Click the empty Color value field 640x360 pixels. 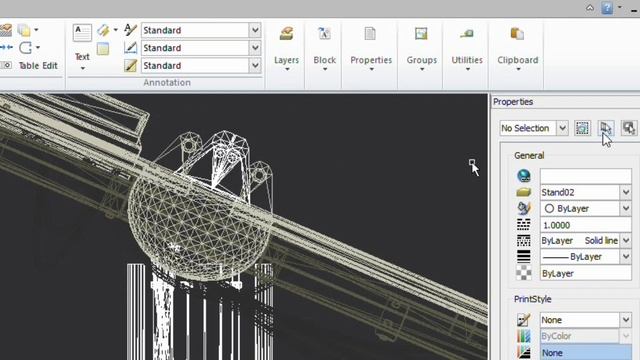[586, 176]
